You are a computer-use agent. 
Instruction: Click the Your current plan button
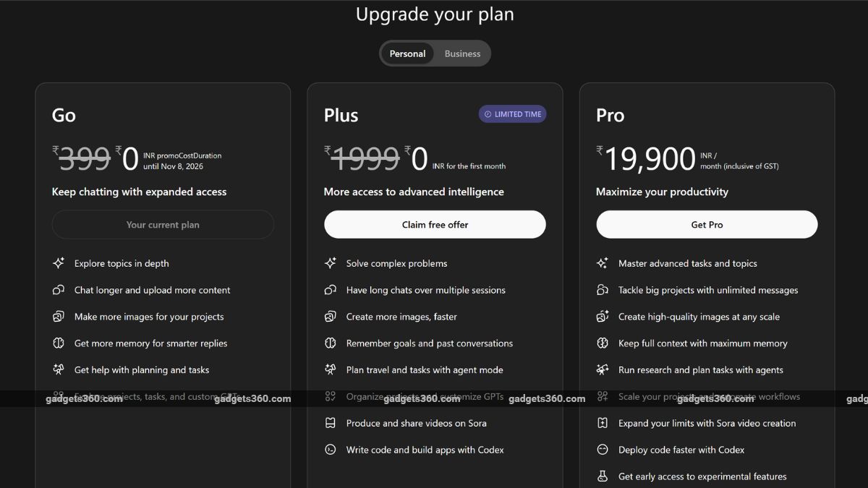163,224
